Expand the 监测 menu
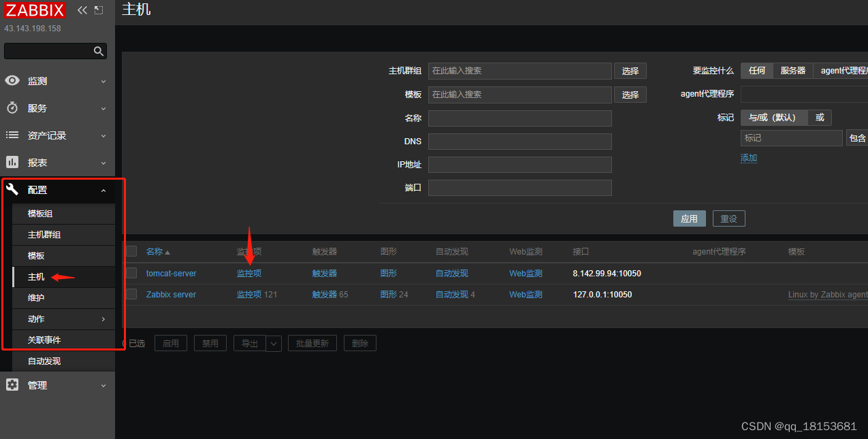Screen dimensions: 868x439 click(103, 81)
